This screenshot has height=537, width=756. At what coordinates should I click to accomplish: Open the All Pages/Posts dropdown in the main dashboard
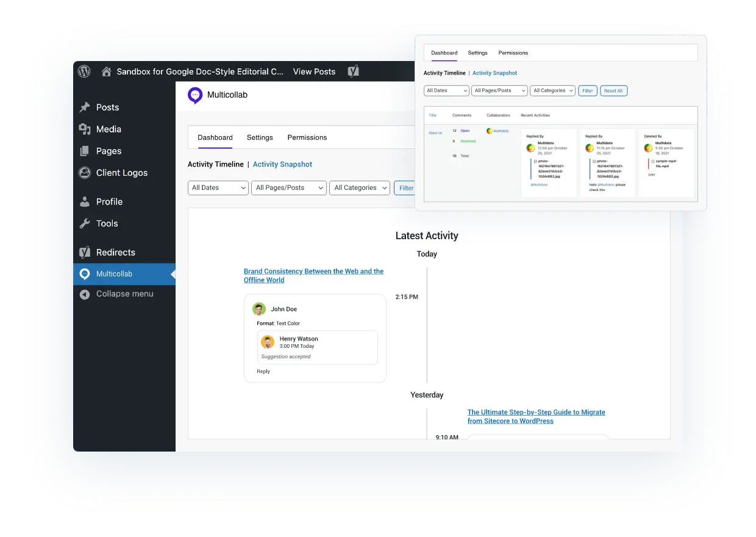tap(289, 188)
